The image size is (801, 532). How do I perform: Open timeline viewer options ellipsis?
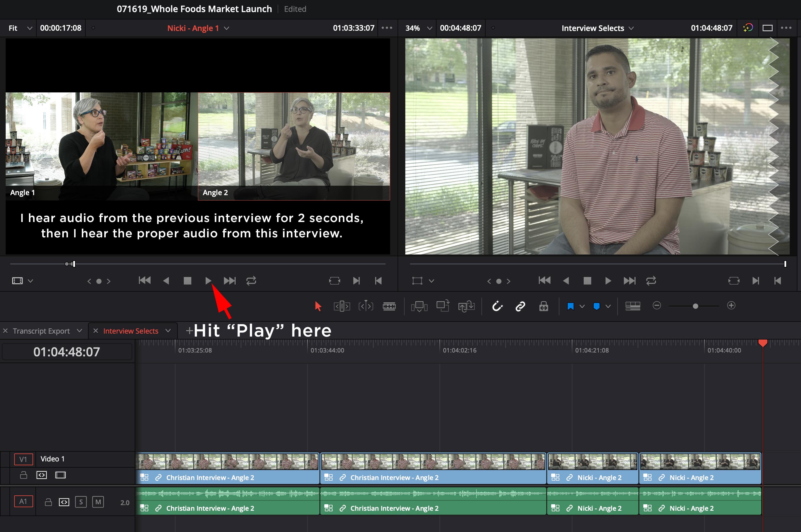(x=786, y=28)
